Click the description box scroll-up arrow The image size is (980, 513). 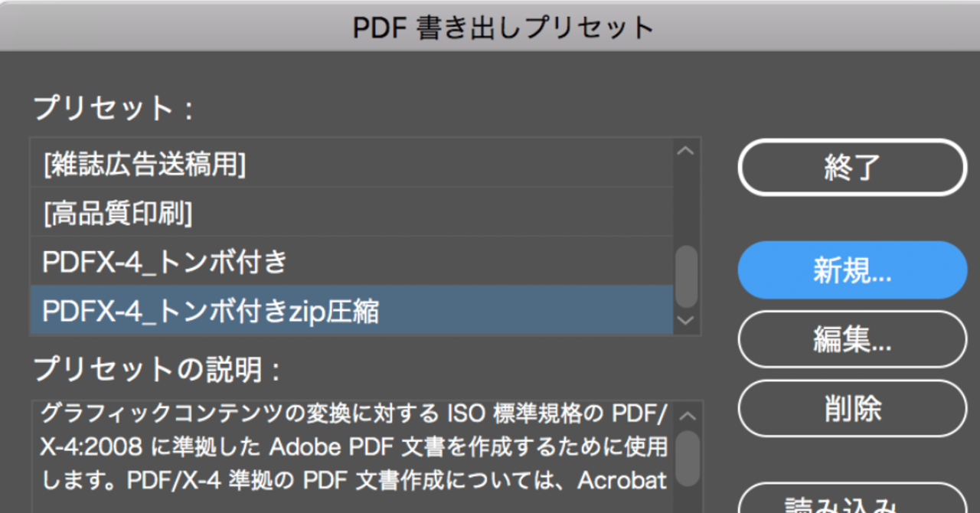(x=688, y=416)
